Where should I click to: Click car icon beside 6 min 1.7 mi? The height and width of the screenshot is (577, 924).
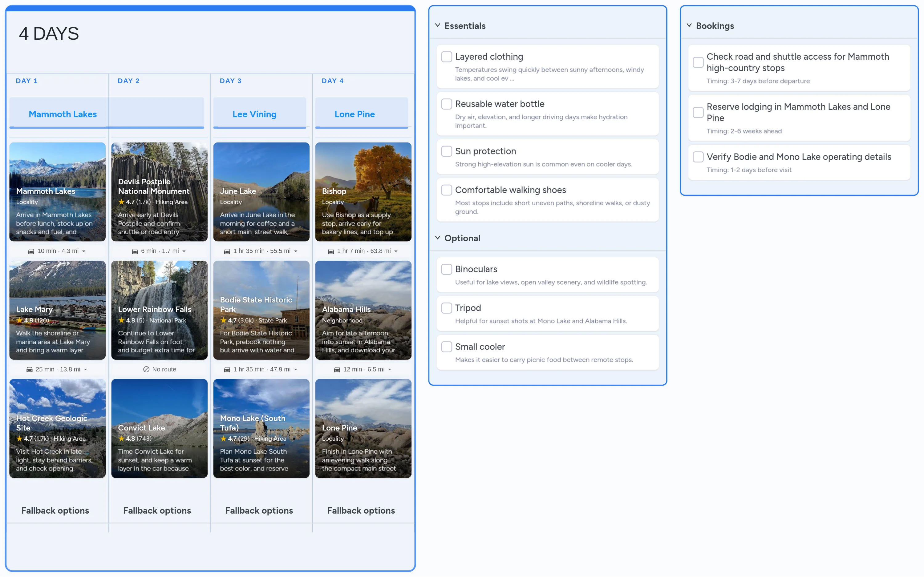135,251
